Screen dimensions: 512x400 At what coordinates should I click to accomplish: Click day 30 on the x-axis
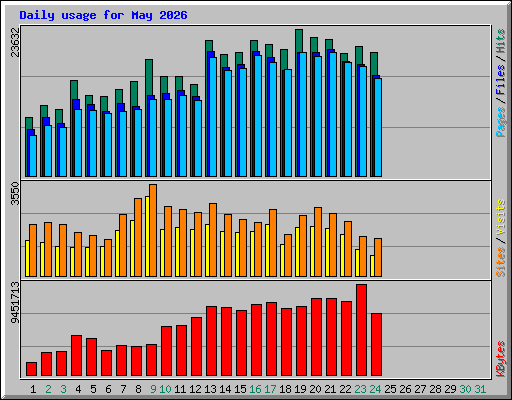465,389
